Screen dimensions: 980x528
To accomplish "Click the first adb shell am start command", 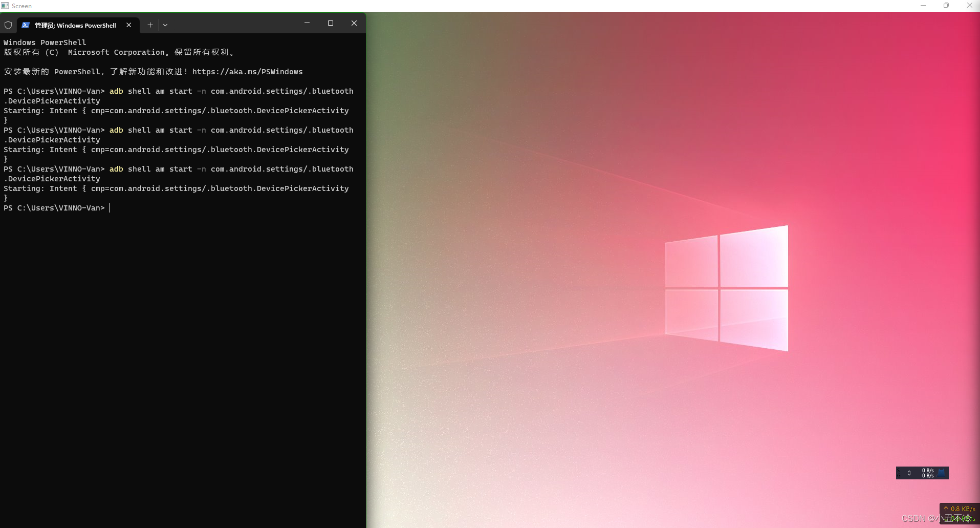I will [x=178, y=96].
